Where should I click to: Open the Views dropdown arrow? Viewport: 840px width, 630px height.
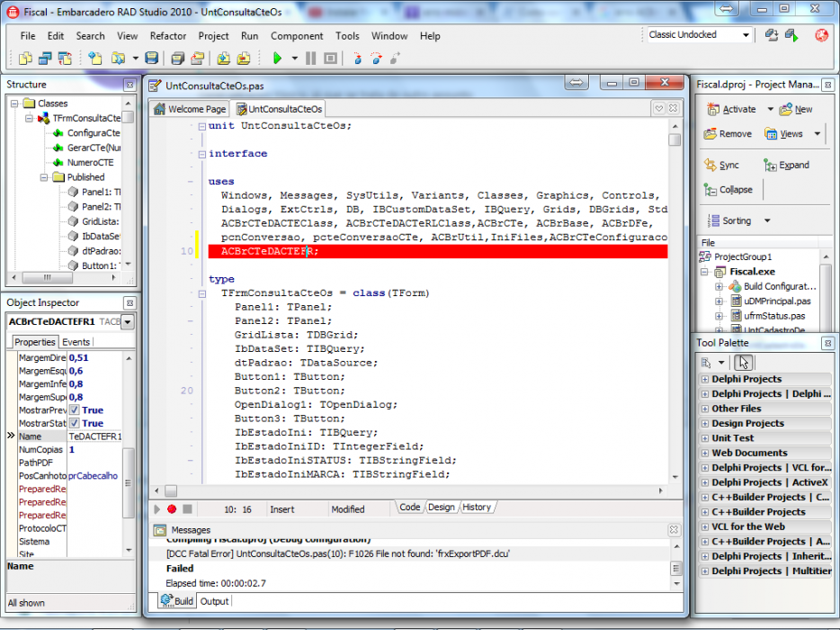(818, 134)
